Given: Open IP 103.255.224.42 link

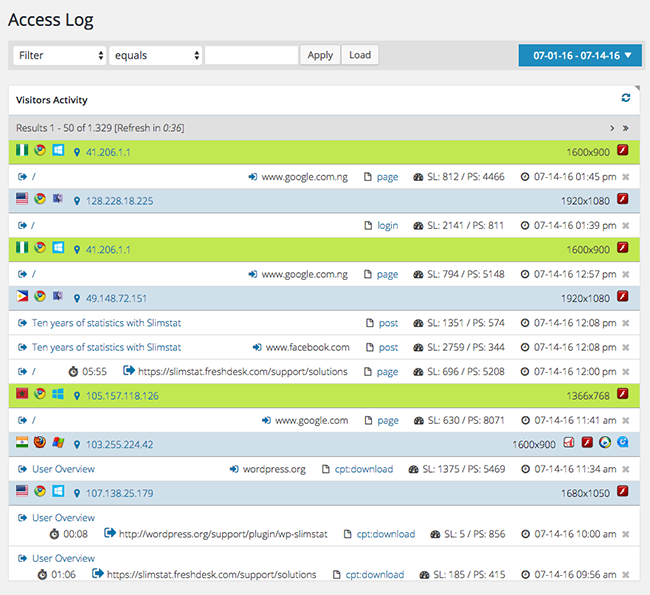Looking at the screenshot, I should pos(119,445).
